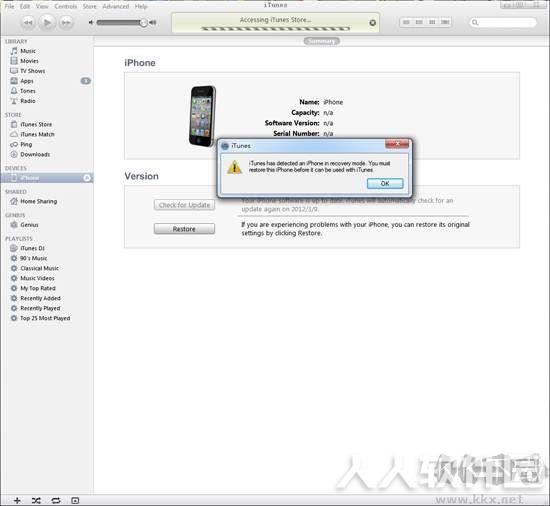
Task: Adjust the volume slider
Action: click(x=122, y=23)
